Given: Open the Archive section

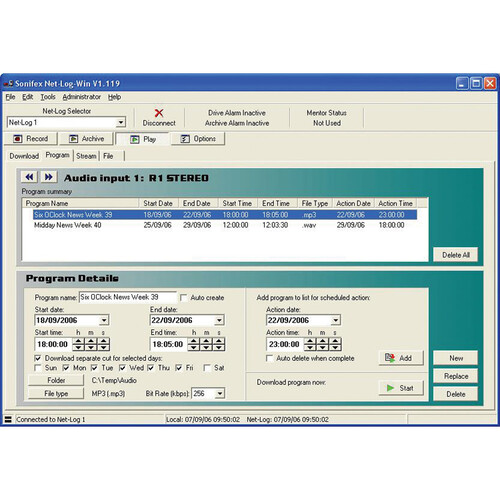Looking at the screenshot, I should (87, 139).
